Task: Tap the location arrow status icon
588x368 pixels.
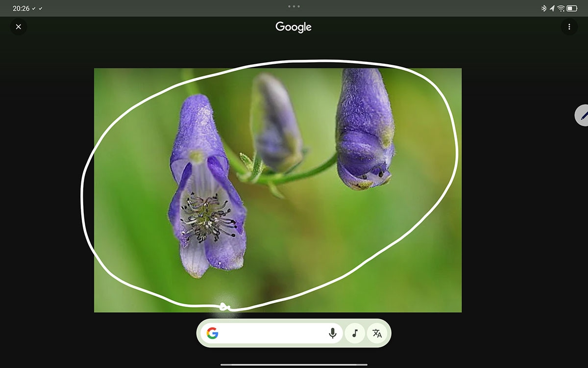Action: pyautogui.click(x=552, y=8)
